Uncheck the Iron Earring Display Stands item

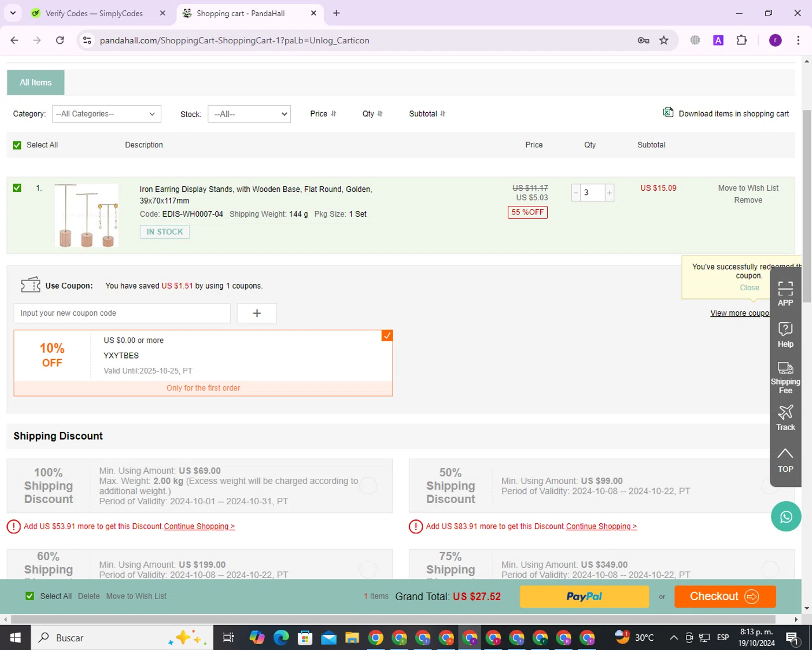(x=17, y=188)
